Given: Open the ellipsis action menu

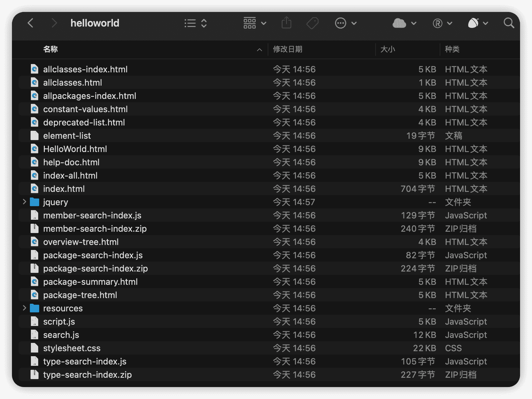Looking at the screenshot, I should pyautogui.click(x=345, y=23).
